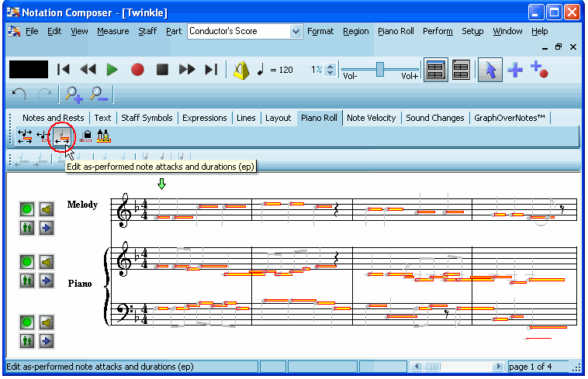588x379 pixels.
Task: Toggle the green record-enable button for Melody staff
Action: pos(27,209)
